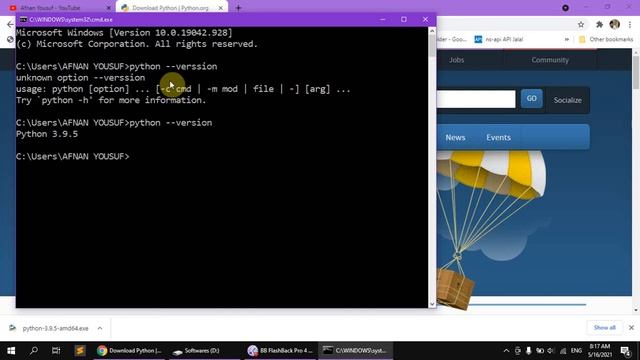Bookmark this page with the star icon

[581, 24]
